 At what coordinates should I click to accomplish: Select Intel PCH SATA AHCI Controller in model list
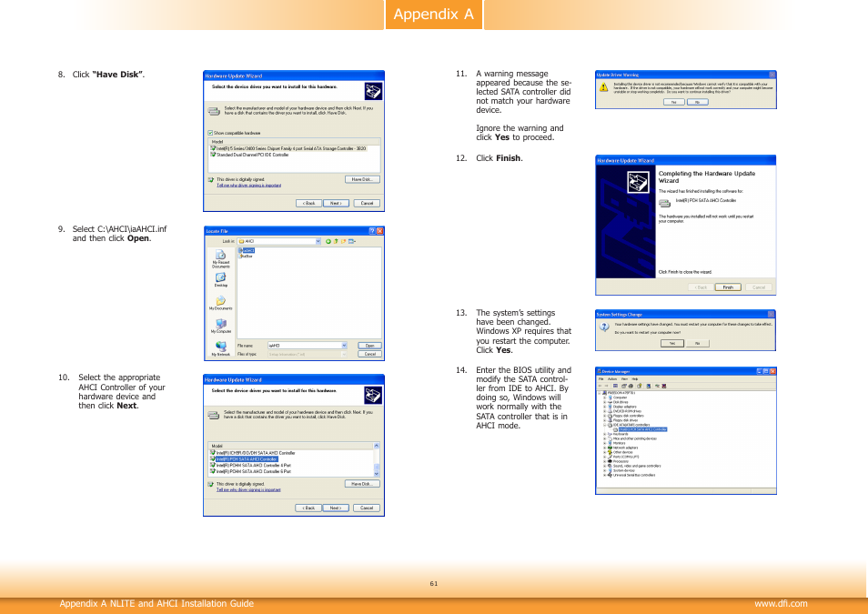[x=244, y=459]
